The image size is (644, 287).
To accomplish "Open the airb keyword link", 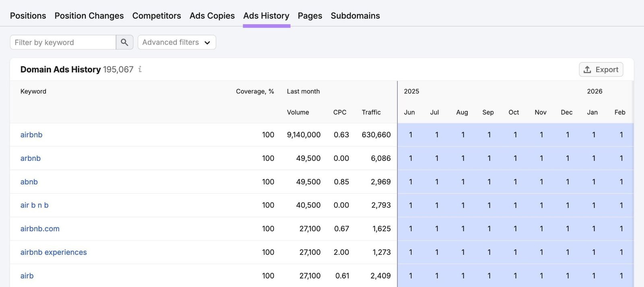I will coord(27,276).
